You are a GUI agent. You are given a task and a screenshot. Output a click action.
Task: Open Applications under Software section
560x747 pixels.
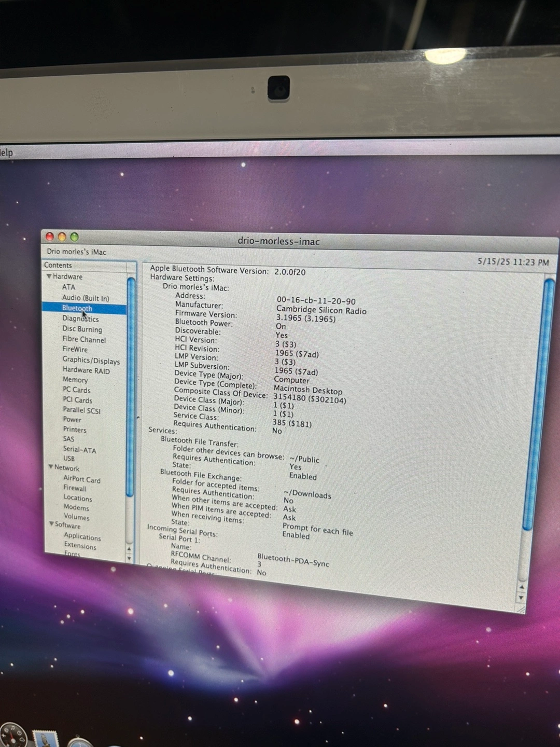[82, 536]
